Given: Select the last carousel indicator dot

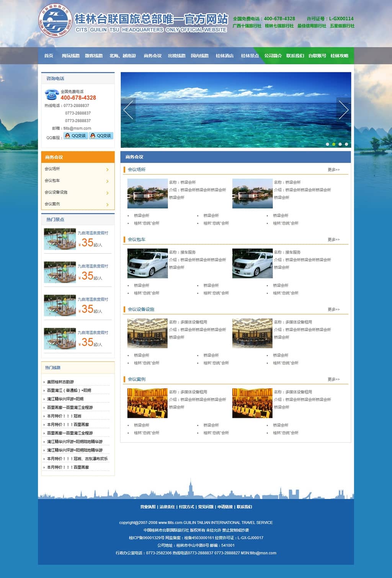Looking at the screenshot, I should tap(346, 144).
